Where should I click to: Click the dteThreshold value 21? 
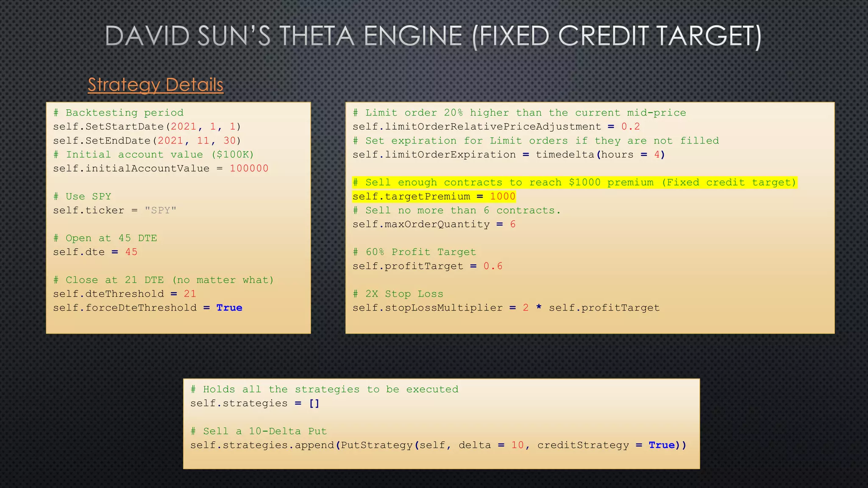click(x=189, y=294)
